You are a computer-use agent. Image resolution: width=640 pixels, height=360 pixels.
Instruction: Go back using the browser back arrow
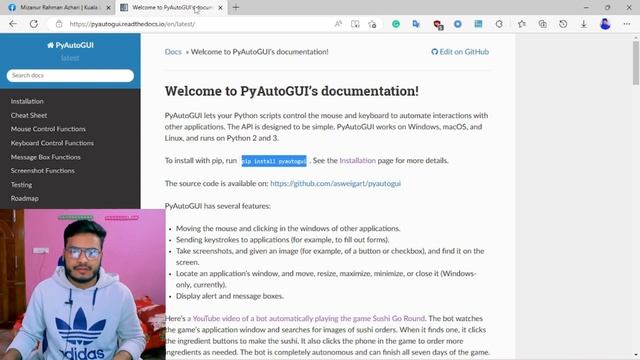[x=13, y=24]
